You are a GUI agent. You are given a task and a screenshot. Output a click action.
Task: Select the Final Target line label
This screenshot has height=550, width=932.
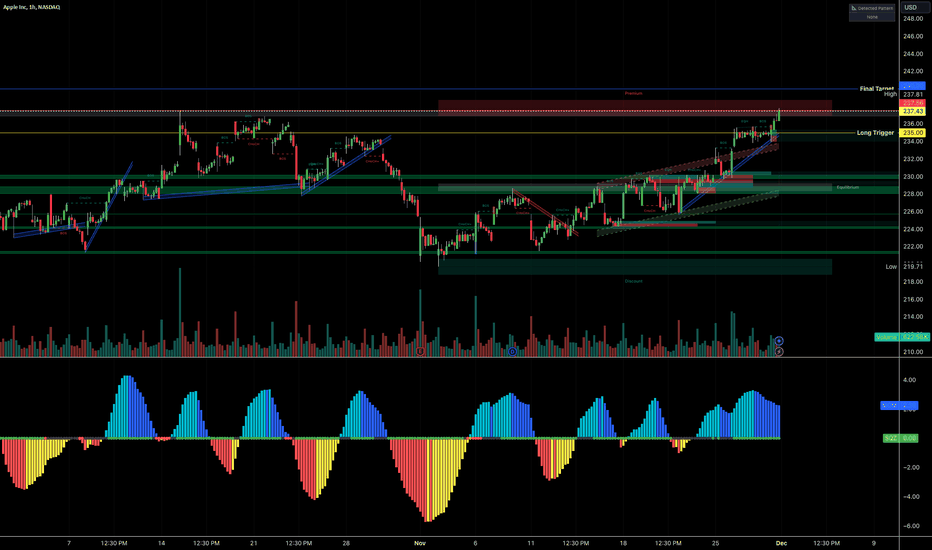tap(876, 89)
